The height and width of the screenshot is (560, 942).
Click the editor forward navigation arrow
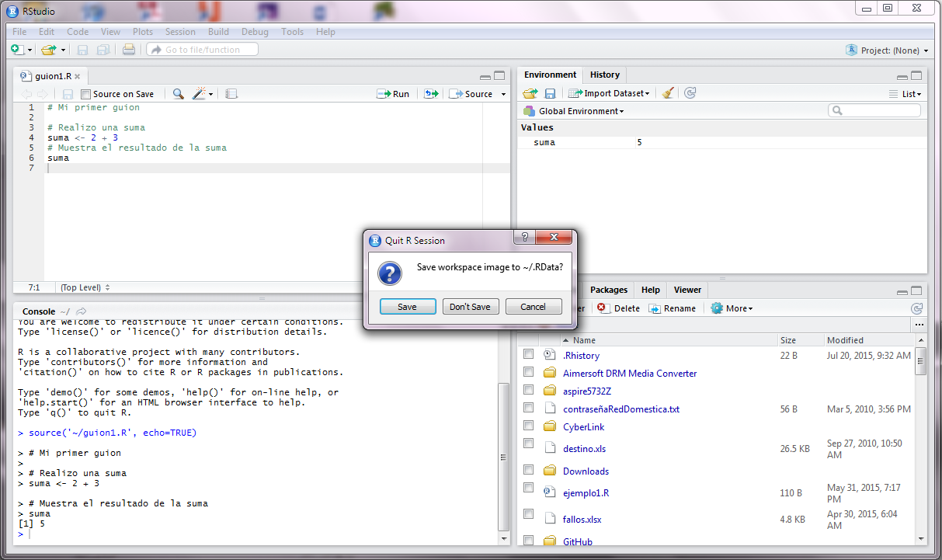coord(43,94)
